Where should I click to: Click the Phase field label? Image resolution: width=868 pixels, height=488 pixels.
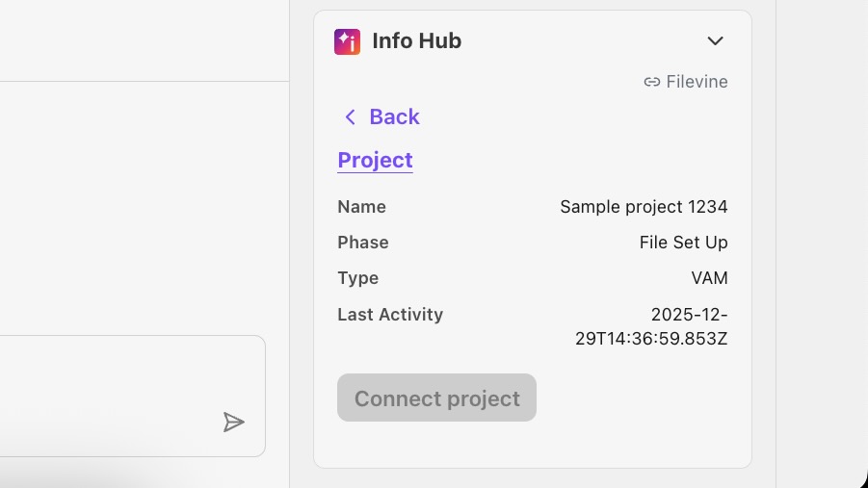coord(363,243)
